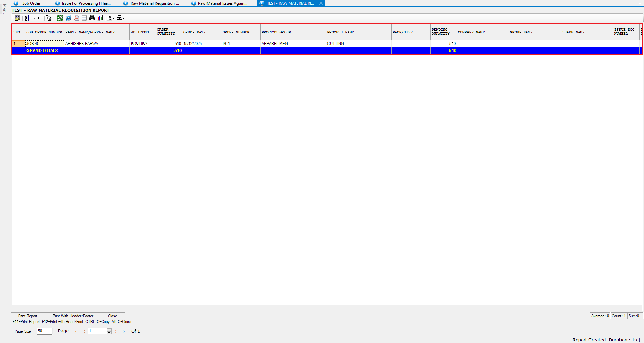Open the bar chart graph icon
644x343 pixels.
point(100,18)
